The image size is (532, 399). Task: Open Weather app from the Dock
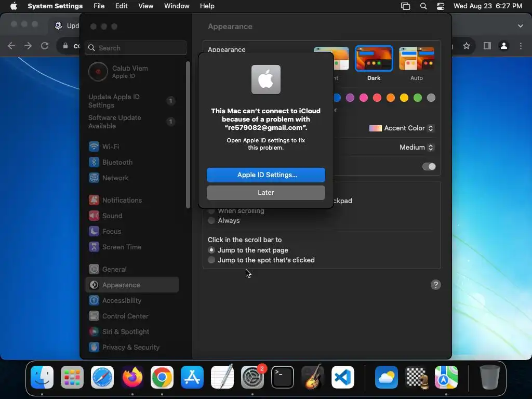387,377
